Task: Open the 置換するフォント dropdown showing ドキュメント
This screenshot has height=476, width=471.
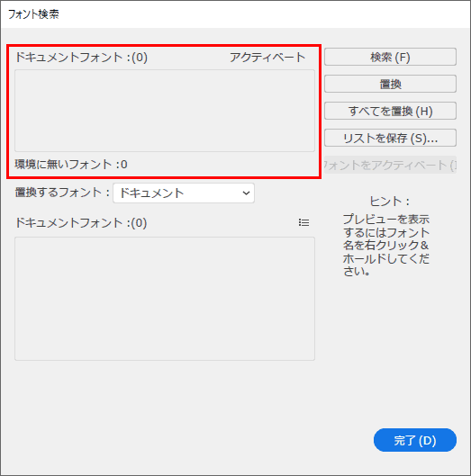Action: (184, 193)
